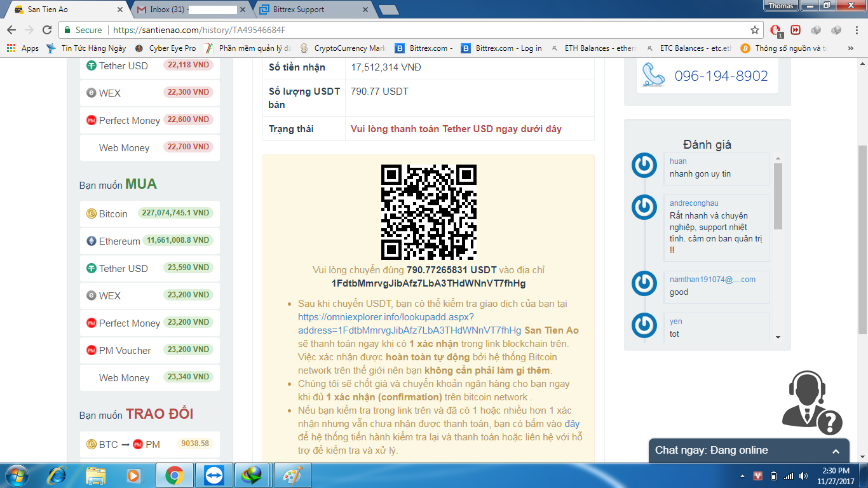Screen dimensions: 868x488
Task: Click the Ethereum diamond icon
Action: pos(92,241)
